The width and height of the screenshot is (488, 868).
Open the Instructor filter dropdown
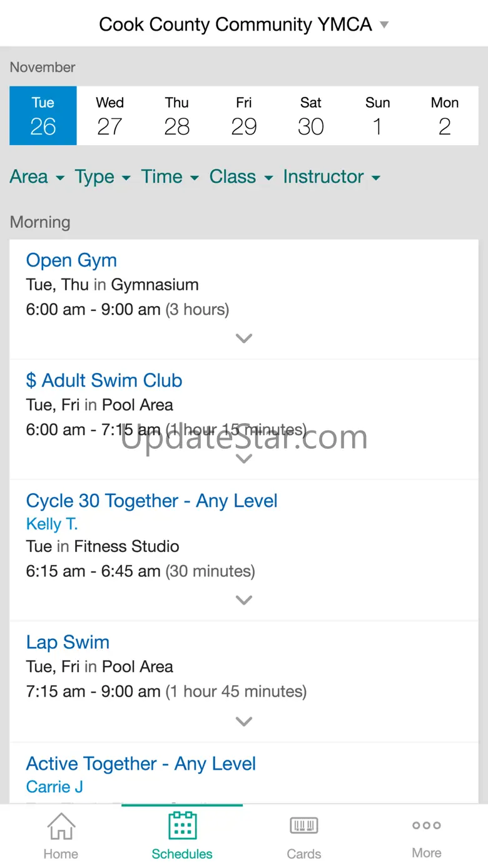click(x=332, y=177)
